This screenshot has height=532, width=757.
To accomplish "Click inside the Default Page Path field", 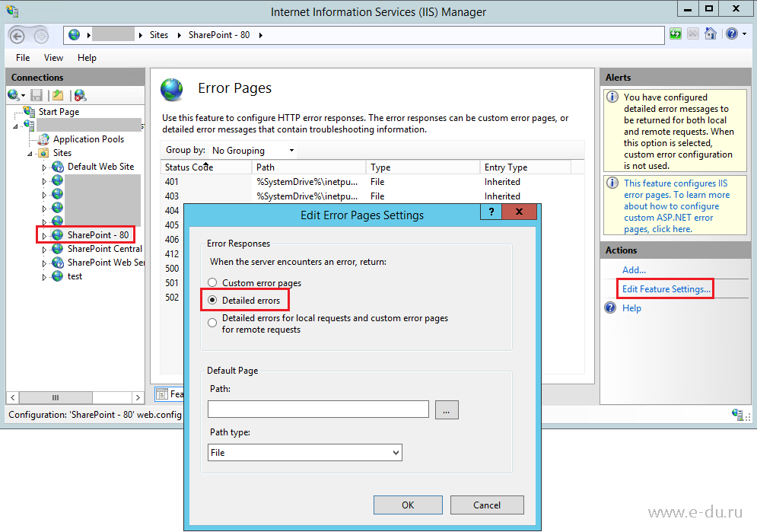I will pos(317,409).
